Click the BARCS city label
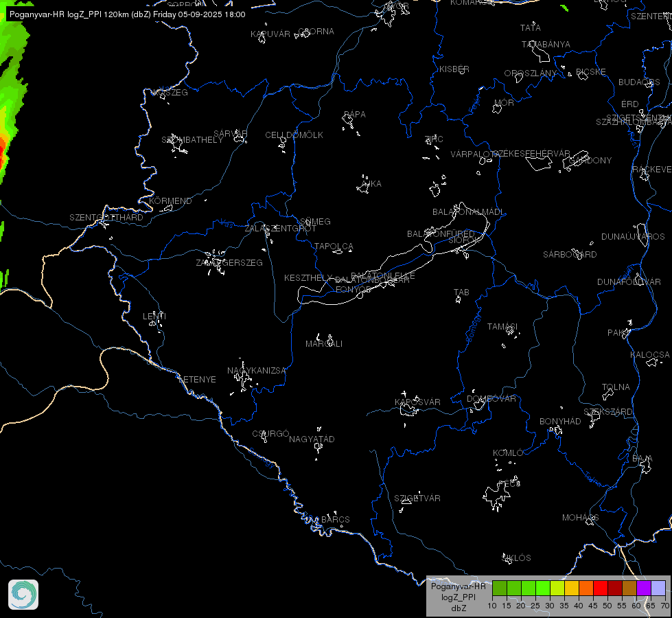672x618 pixels. tap(336, 520)
